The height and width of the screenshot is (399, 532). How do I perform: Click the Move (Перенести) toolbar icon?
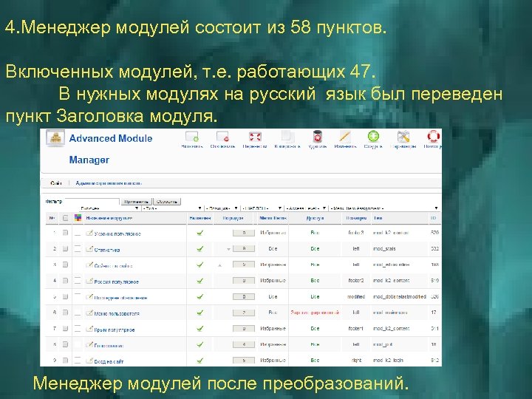pos(255,137)
